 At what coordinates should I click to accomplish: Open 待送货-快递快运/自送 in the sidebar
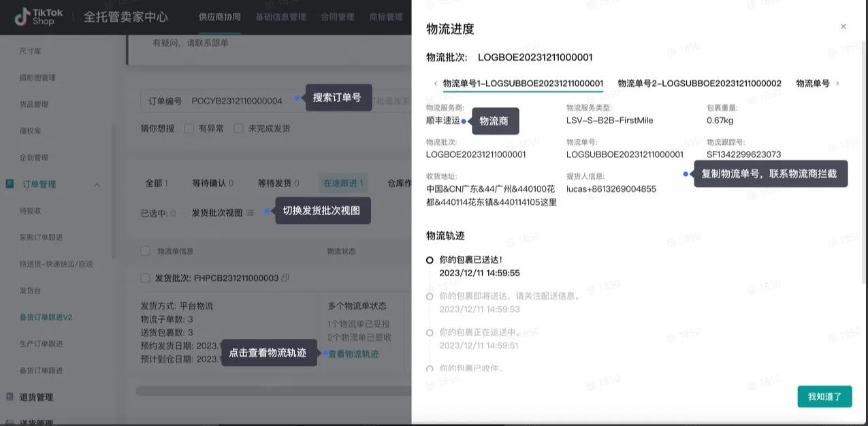coord(56,264)
